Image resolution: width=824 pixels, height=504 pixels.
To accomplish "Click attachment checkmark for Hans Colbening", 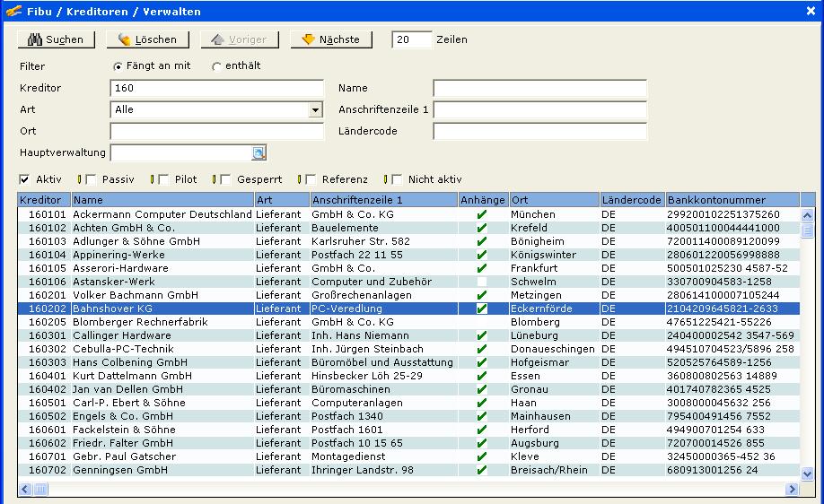I will [x=482, y=362].
